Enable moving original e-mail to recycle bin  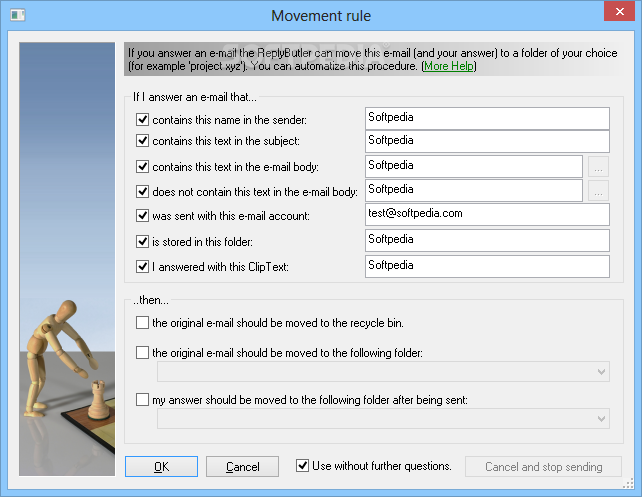pos(142,323)
